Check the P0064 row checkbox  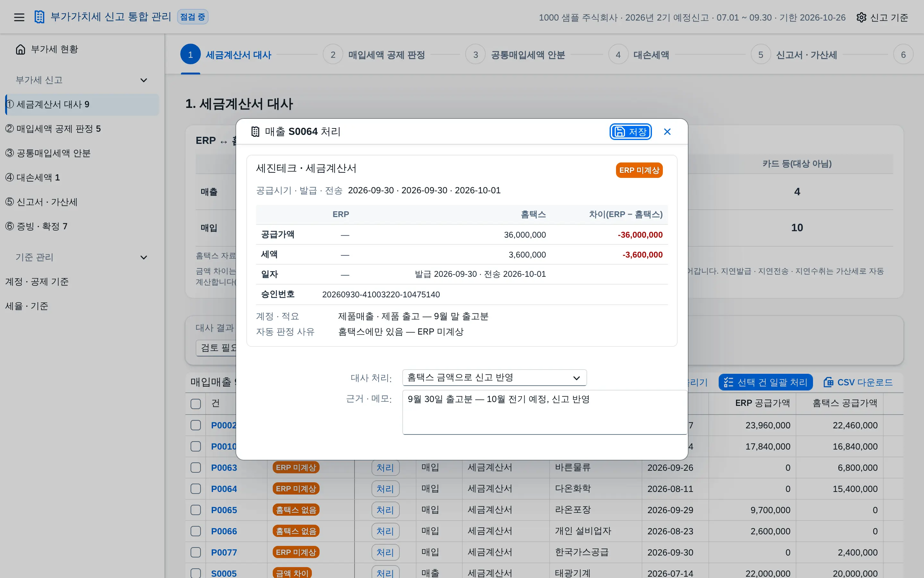click(x=195, y=489)
